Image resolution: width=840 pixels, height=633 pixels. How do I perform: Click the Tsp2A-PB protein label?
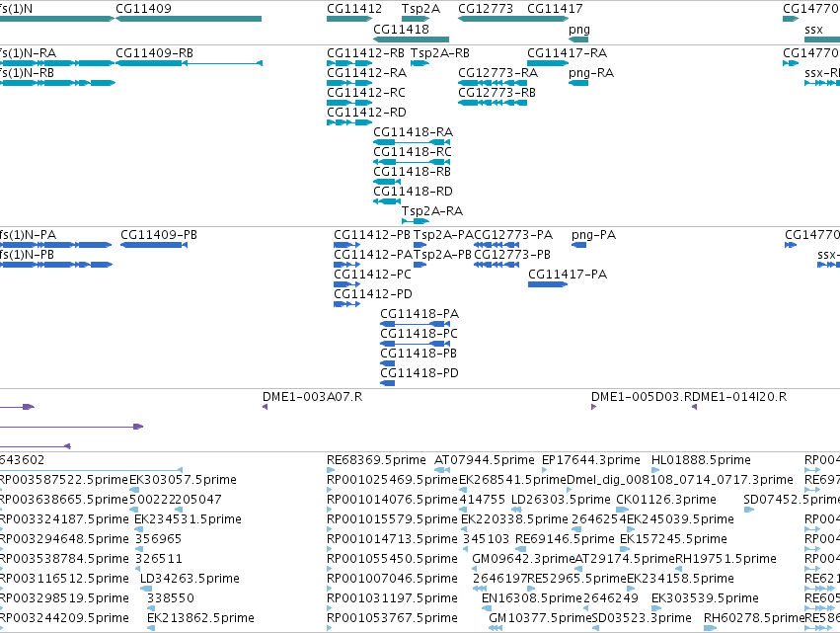(442, 255)
